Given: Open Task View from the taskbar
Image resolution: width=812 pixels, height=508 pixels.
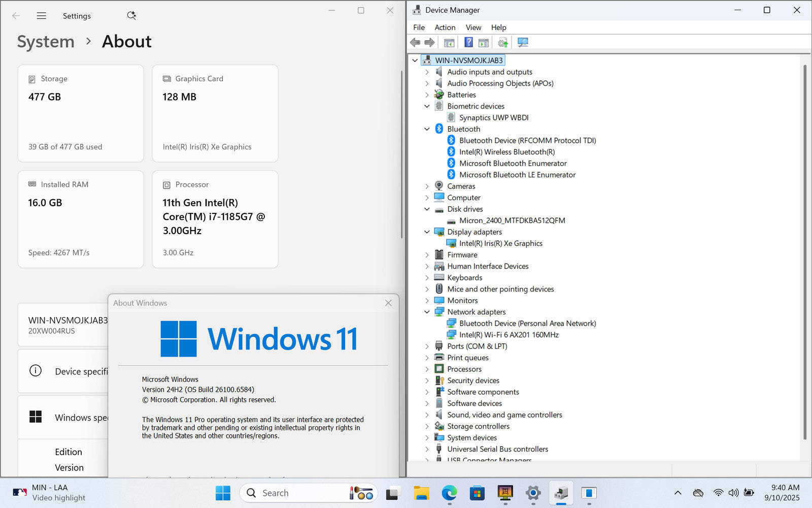Looking at the screenshot, I should tap(393, 493).
